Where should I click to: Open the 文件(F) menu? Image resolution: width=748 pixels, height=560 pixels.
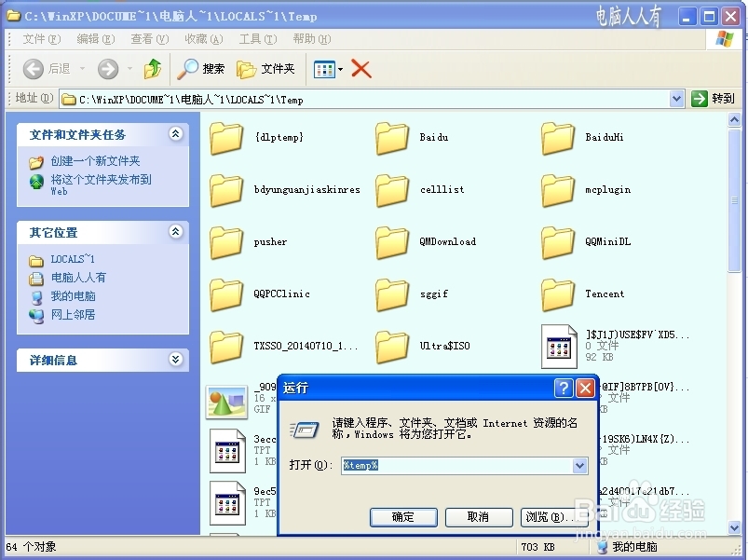(42, 39)
